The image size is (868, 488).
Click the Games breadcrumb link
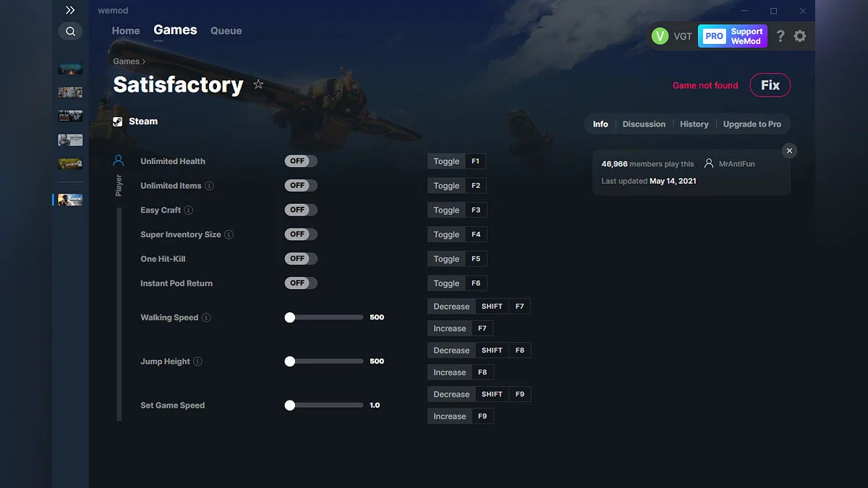point(126,61)
